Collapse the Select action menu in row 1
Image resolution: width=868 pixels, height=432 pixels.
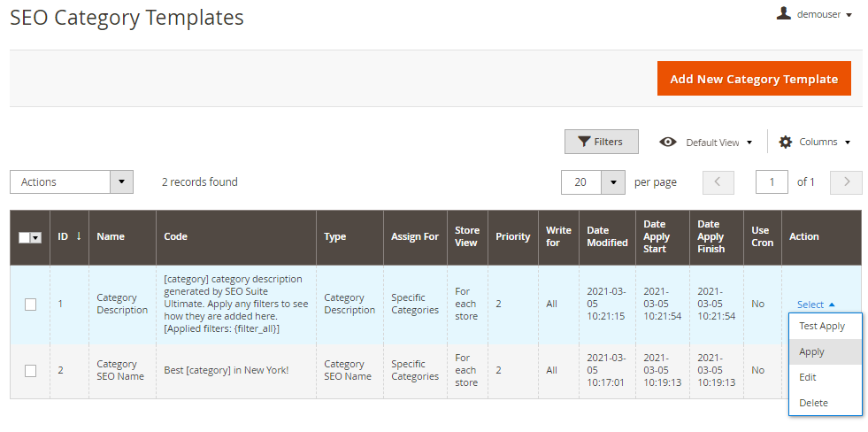click(815, 305)
